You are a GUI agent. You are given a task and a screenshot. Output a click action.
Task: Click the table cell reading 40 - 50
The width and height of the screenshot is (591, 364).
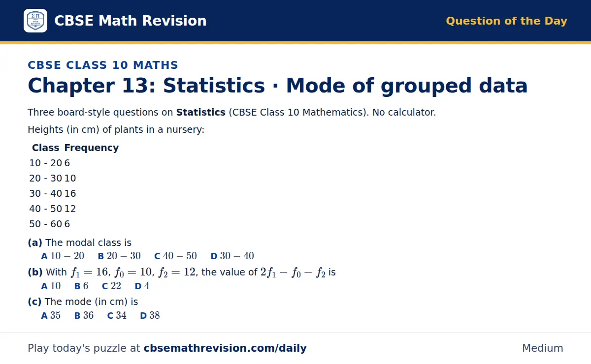45,209
